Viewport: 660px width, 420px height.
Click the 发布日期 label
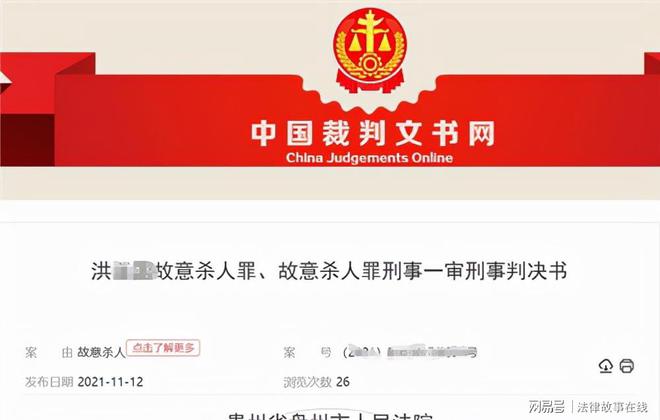pyautogui.click(x=49, y=382)
